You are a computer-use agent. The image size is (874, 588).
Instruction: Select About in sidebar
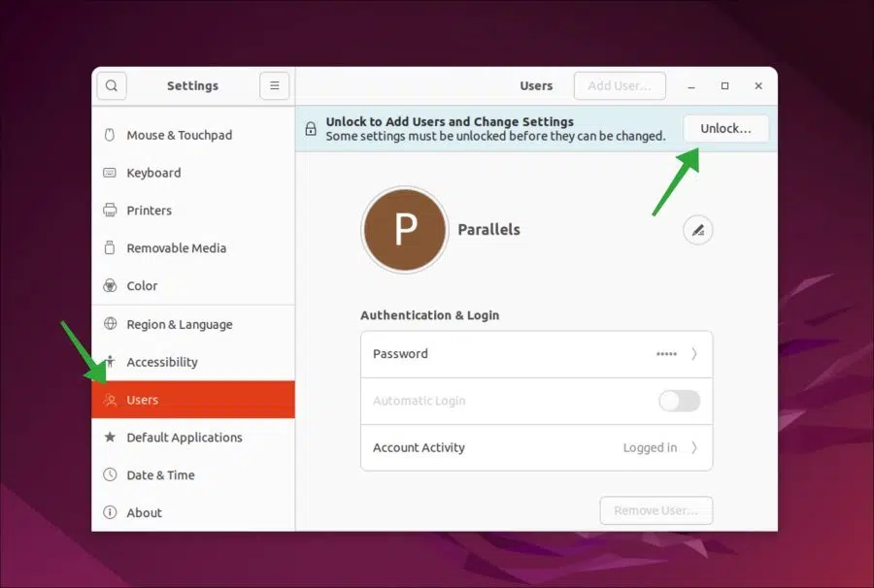[x=193, y=512]
